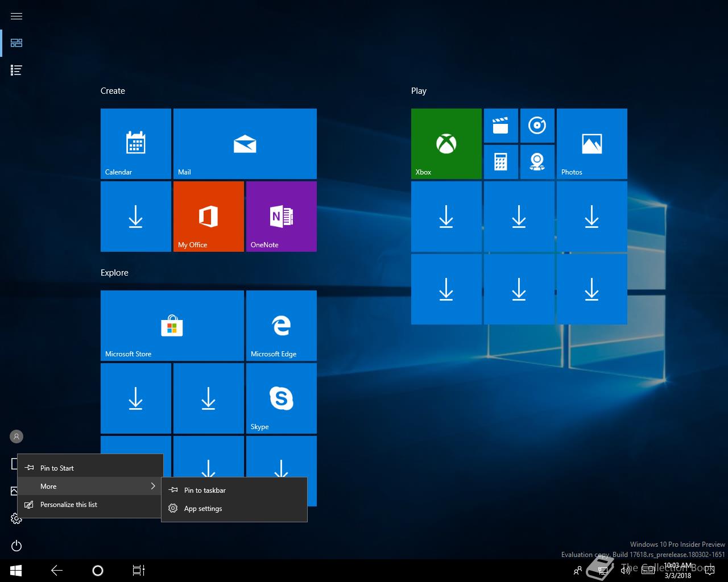Open the pending download tile below Calendar

coord(136,217)
